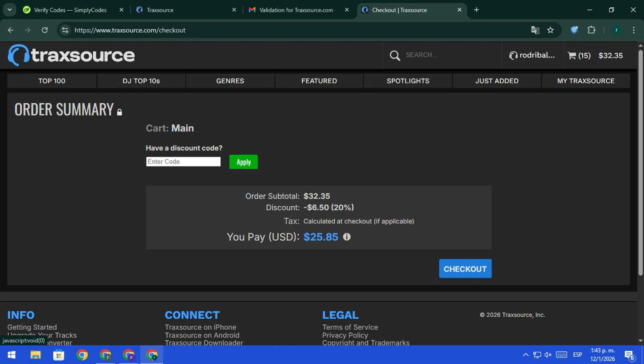Click the Traxsource logo
This screenshot has height=364, width=644.
[x=71, y=55]
